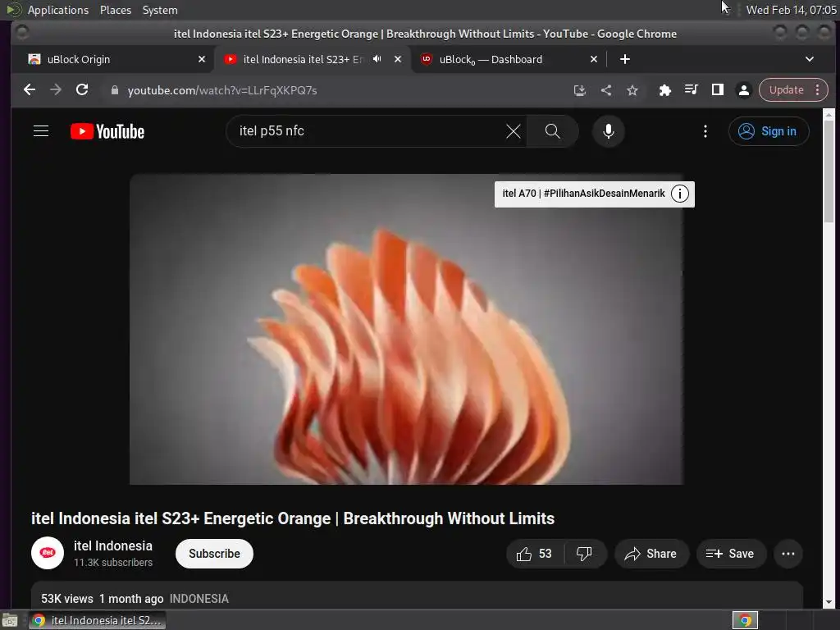
Task: Bookmark this page with star icon
Action: coord(632,90)
